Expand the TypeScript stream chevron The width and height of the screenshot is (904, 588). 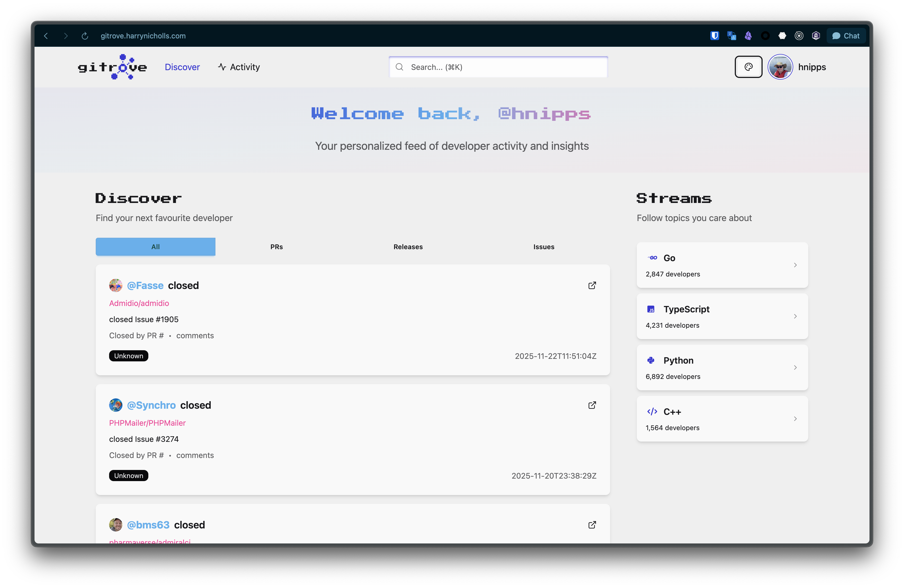pyautogui.click(x=795, y=316)
